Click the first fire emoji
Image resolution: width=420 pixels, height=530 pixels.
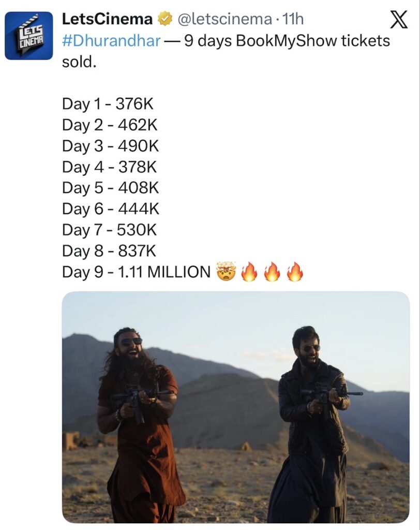249,272
